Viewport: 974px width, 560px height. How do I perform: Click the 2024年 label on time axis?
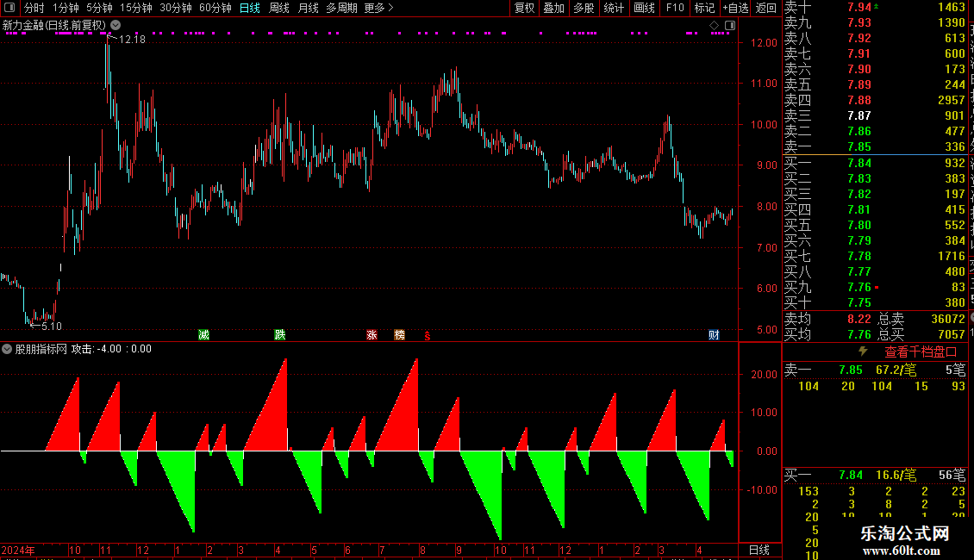pos(18,550)
